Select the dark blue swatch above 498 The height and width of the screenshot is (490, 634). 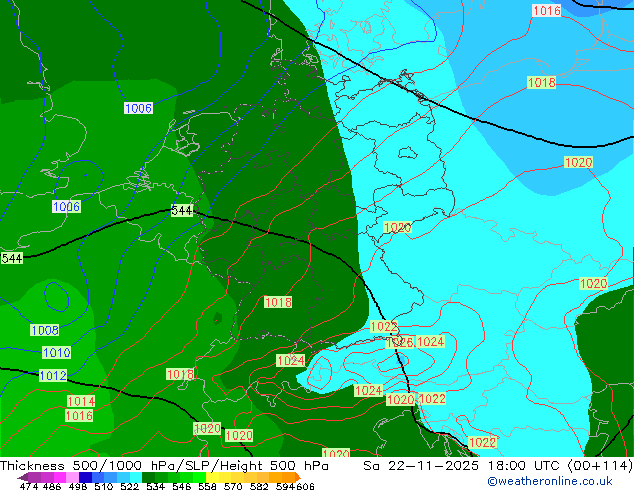pos(85,477)
